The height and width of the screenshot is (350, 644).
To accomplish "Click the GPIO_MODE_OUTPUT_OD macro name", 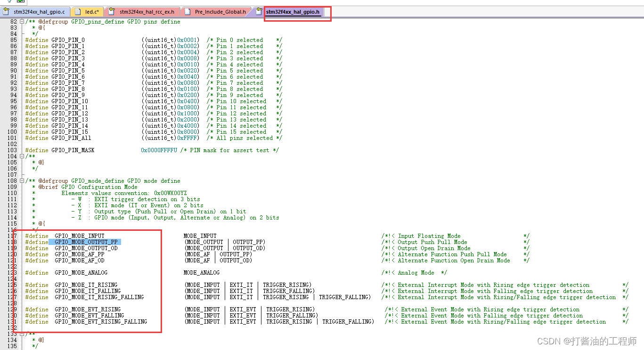I will (86, 248).
